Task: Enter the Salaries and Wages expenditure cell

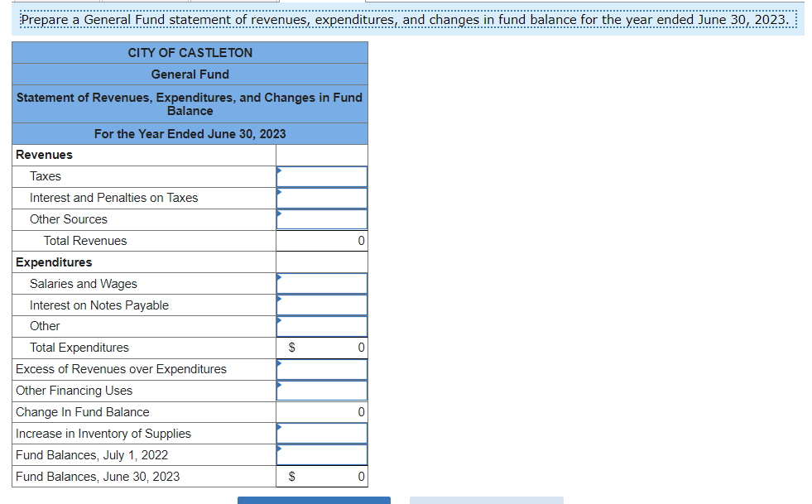Action: tap(321, 283)
